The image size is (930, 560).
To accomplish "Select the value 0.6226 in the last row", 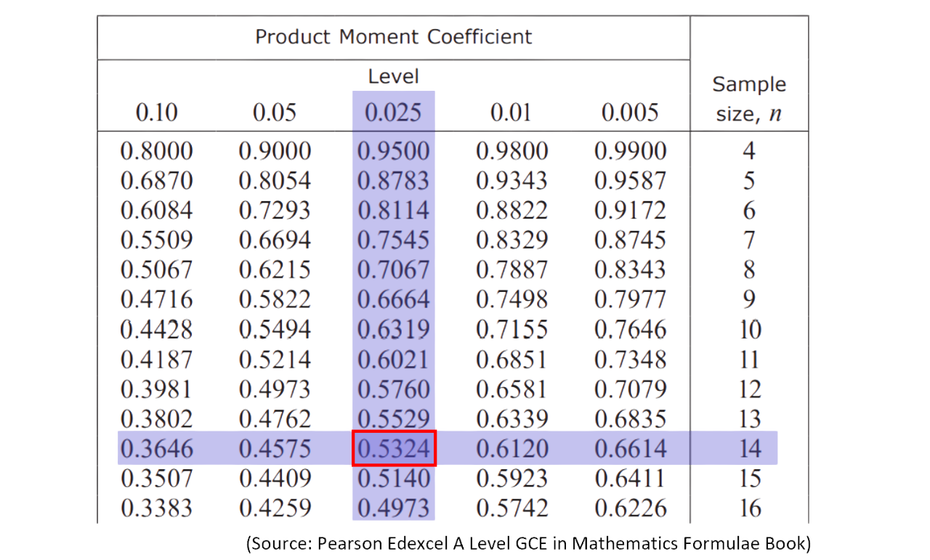I will [x=630, y=508].
